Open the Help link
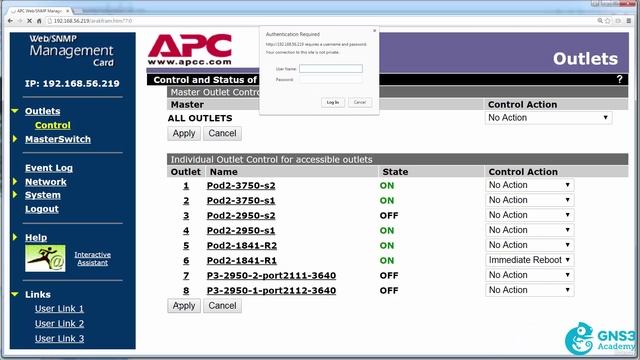This screenshot has height=360, width=640. coord(36,238)
